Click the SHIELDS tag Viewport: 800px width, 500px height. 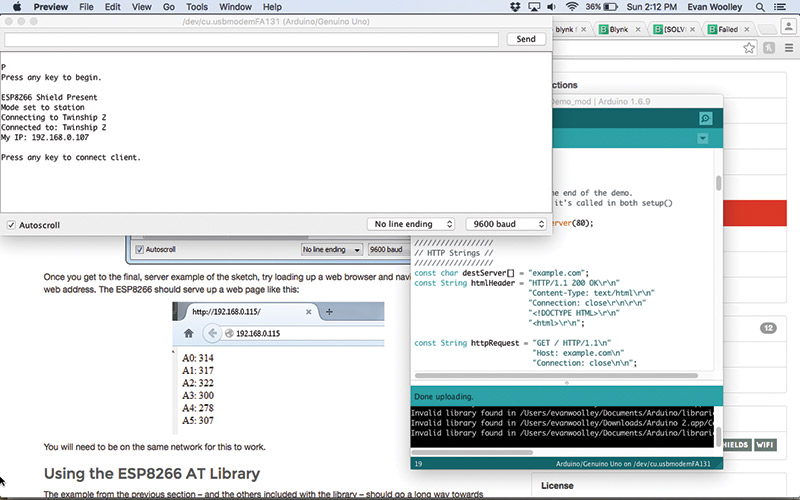(x=736, y=445)
